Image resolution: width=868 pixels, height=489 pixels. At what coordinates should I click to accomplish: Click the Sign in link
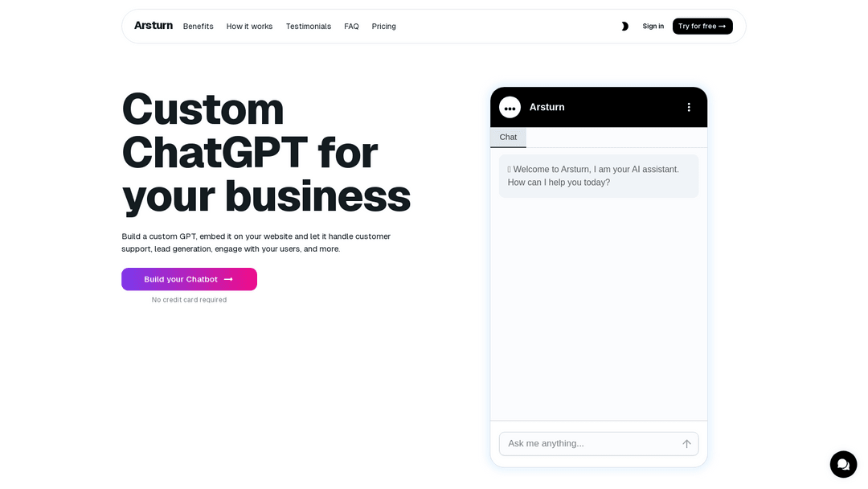(x=653, y=27)
